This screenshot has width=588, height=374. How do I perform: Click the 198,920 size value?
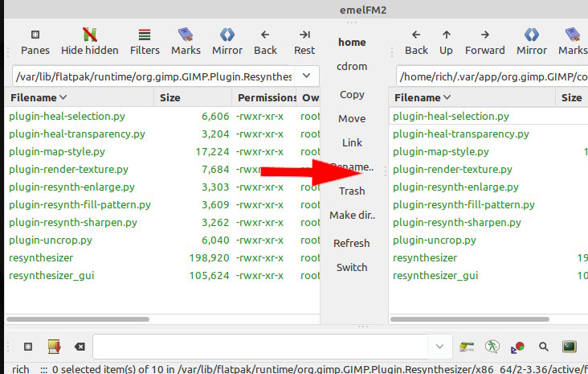[209, 258]
